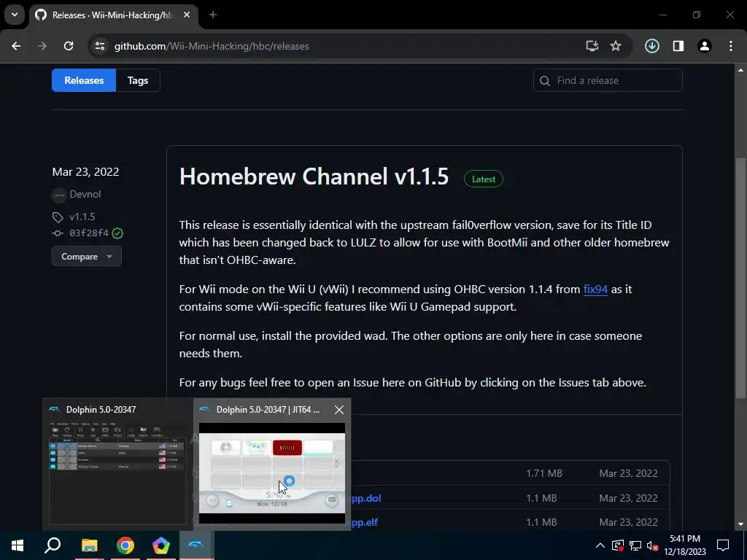
Task: Open the clock showing 5:41 PM
Action: click(684, 545)
